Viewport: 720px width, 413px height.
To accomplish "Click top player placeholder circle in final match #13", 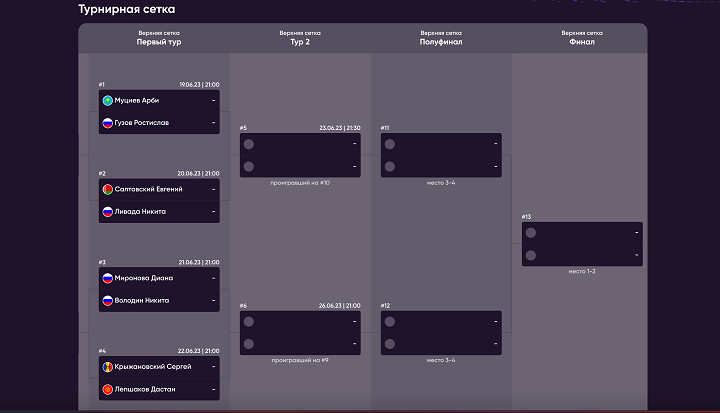I will coord(530,233).
